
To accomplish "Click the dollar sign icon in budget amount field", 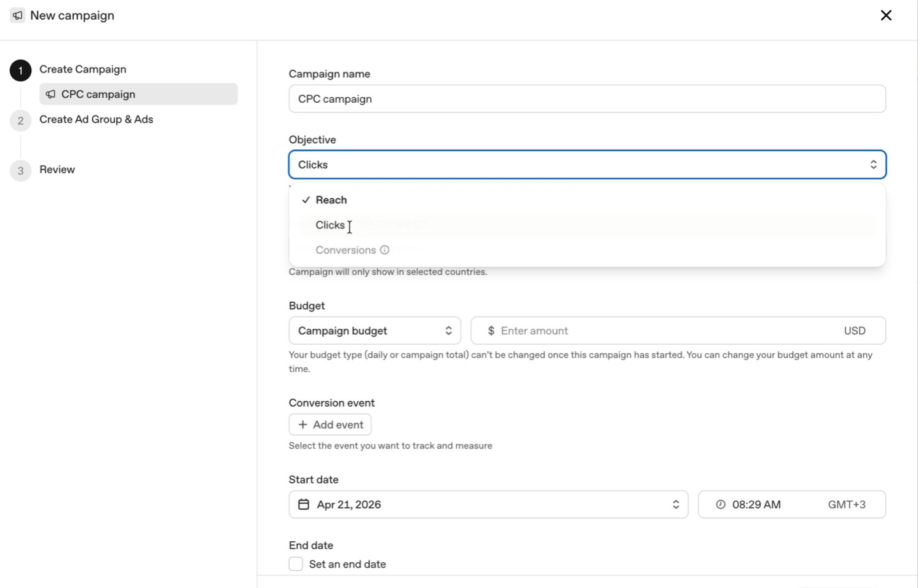I will (491, 330).
